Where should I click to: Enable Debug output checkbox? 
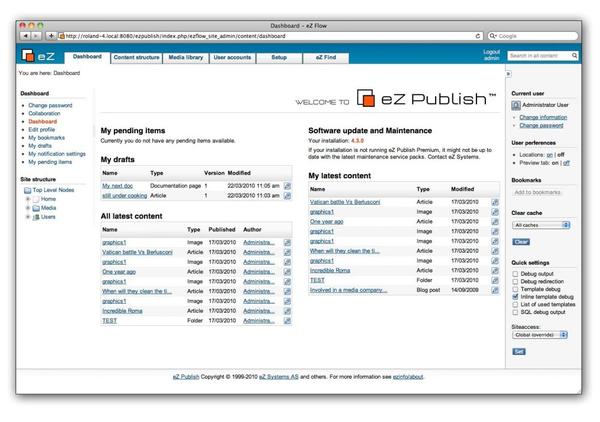pyautogui.click(x=515, y=274)
